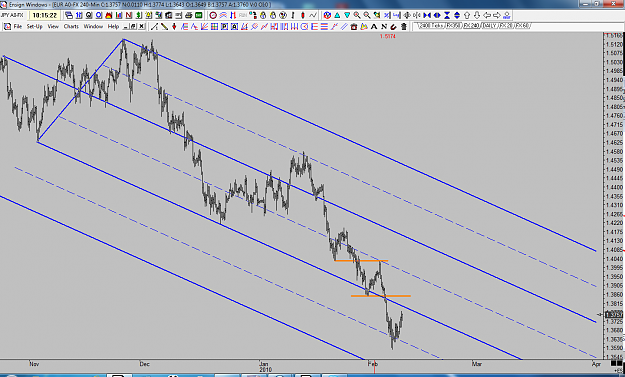Select the red circle Fibonacci arc tool
This screenshot has width=625, height=377.
pyautogui.click(x=304, y=26)
